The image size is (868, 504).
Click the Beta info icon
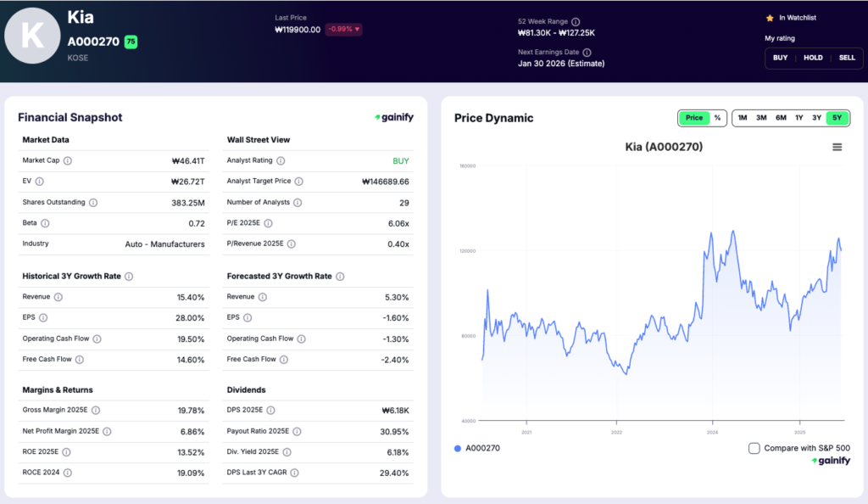[x=45, y=223]
